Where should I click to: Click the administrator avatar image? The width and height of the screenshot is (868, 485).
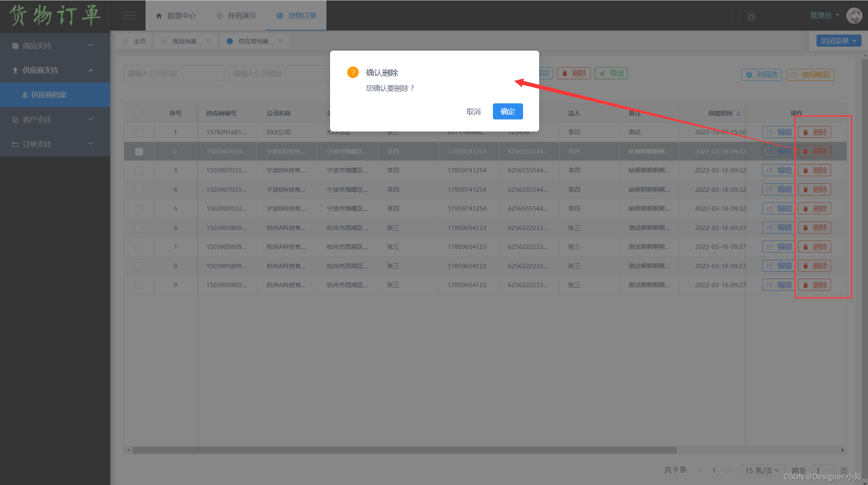[854, 16]
